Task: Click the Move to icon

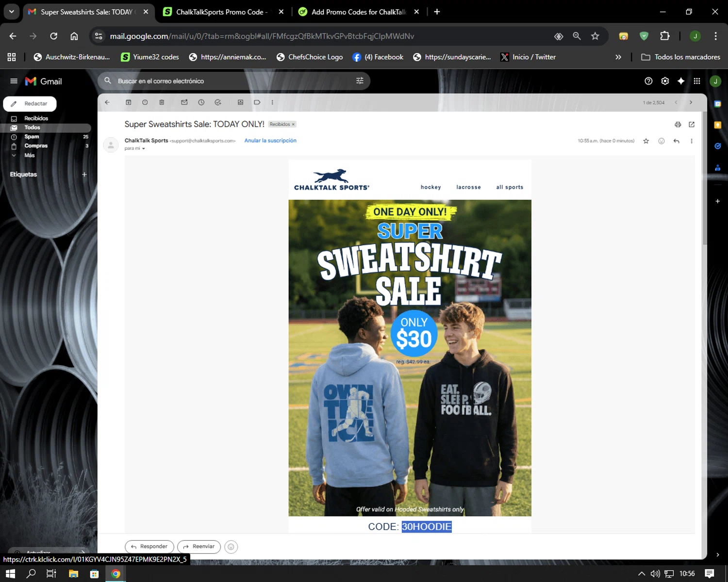Action: coord(240,102)
